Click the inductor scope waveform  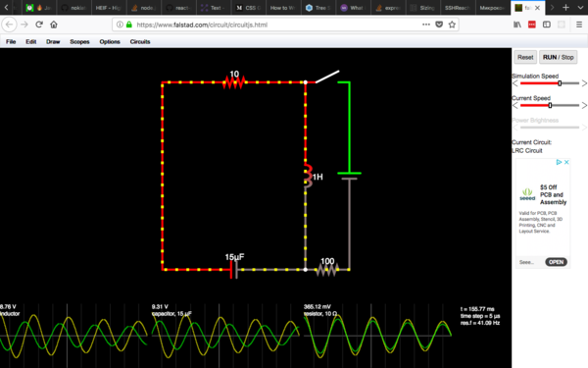point(73,336)
